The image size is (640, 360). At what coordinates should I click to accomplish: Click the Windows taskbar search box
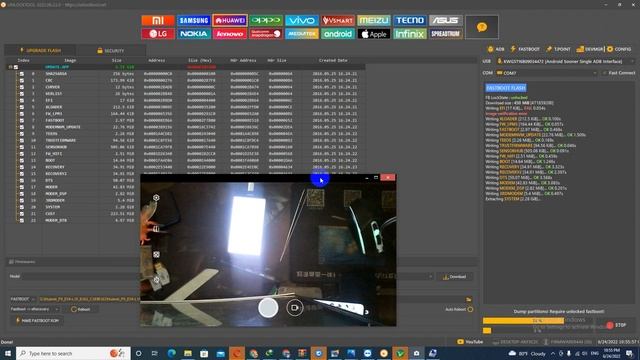click(x=73, y=353)
